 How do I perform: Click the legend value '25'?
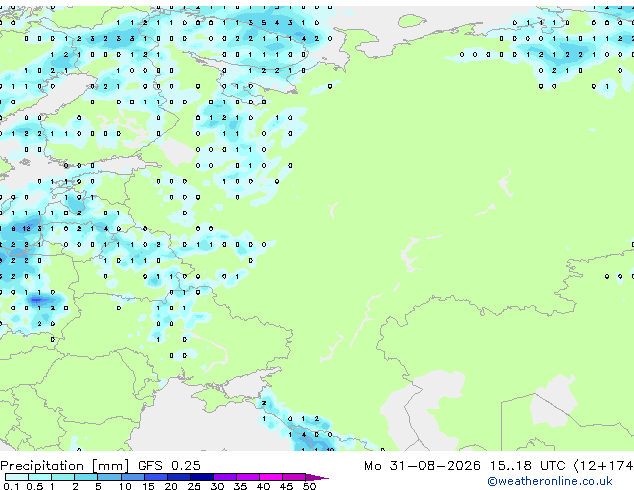194,486
